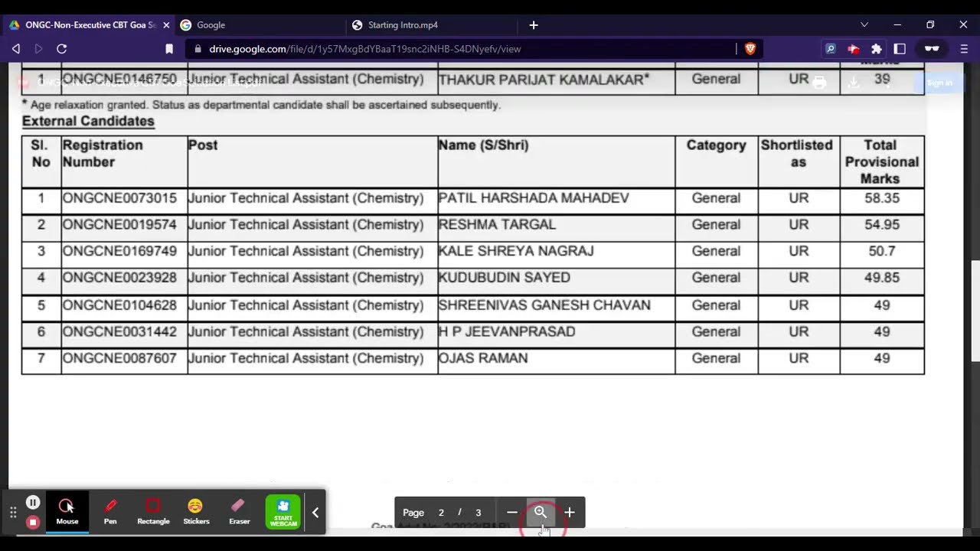Screen dimensions: 980x551
Task: Stop the screen recording
Action: click(x=33, y=522)
